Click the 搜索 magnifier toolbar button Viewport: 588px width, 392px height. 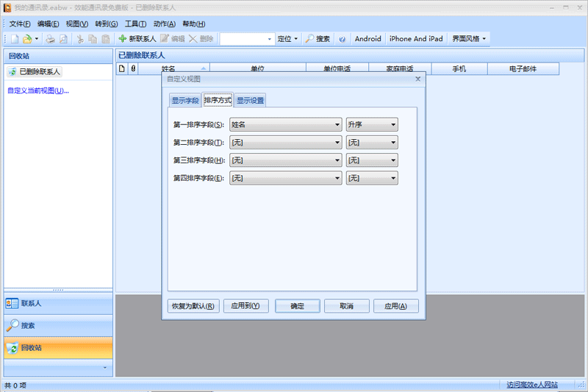coord(318,39)
